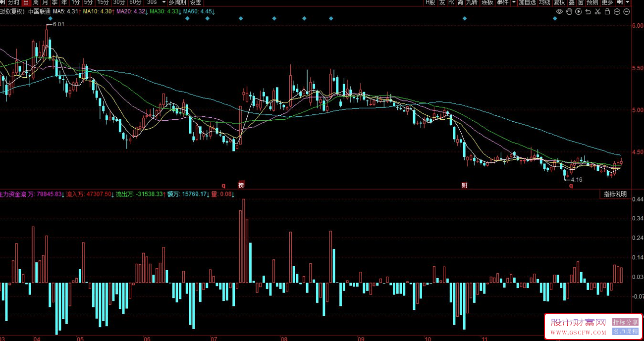Click the diamond event marker above the 财 marker
Viewport: 644px width, 341px height.
[x=465, y=18]
